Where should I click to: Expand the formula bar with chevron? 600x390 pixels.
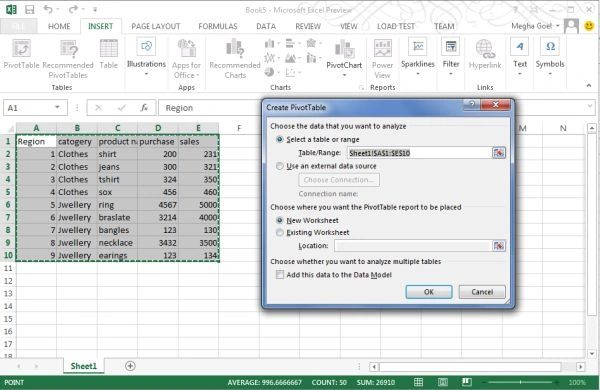[590, 106]
